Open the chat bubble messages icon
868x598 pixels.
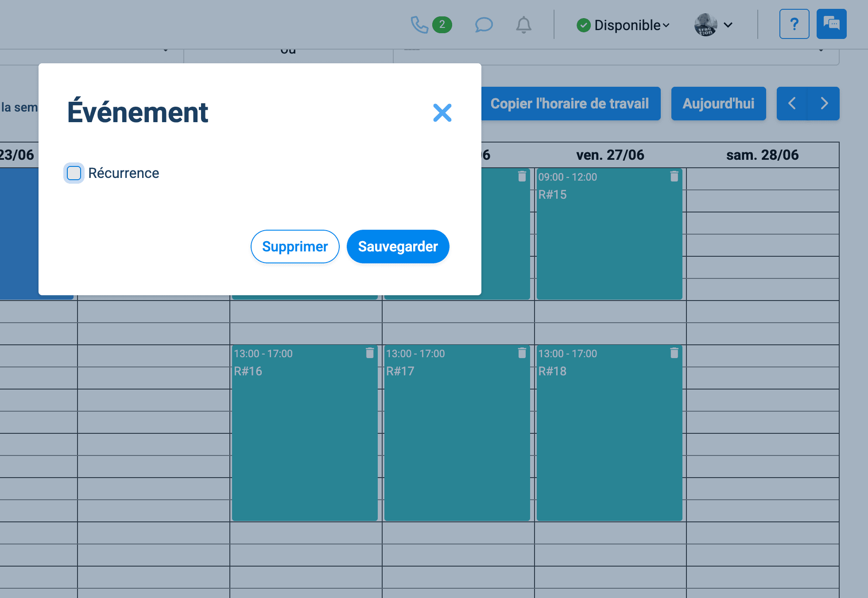pos(484,25)
